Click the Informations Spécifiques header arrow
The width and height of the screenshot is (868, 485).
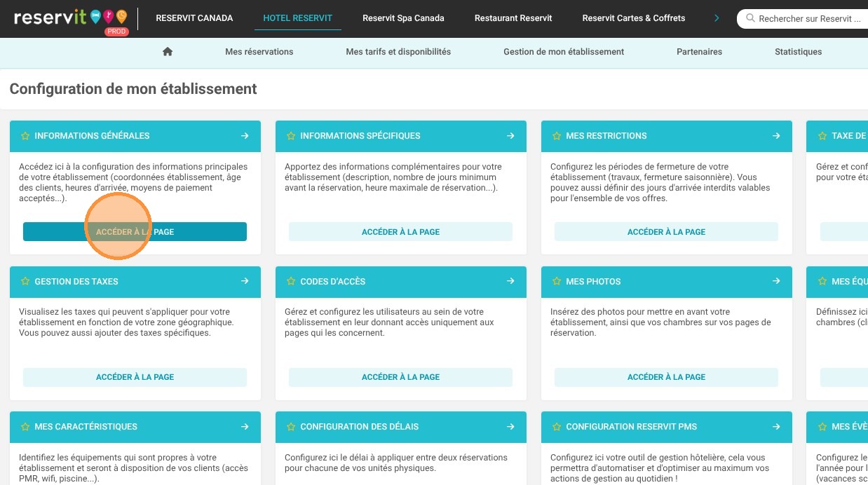click(510, 136)
